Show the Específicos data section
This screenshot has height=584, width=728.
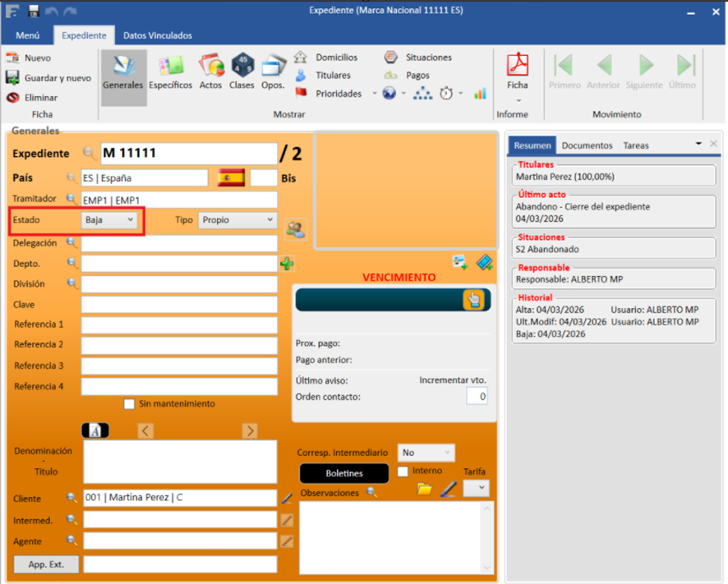tap(170, 67)
